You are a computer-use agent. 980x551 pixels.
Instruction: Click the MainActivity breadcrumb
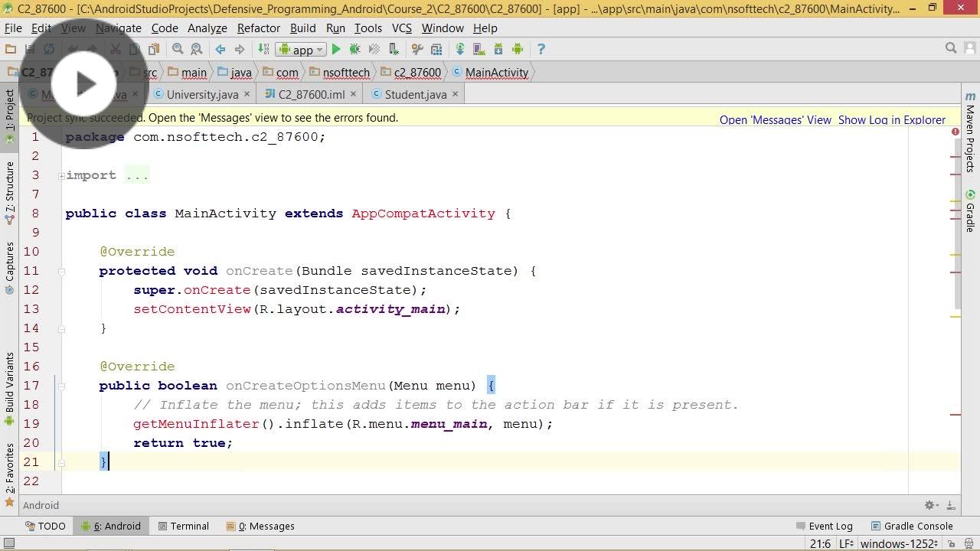click(x=490, y=72)
